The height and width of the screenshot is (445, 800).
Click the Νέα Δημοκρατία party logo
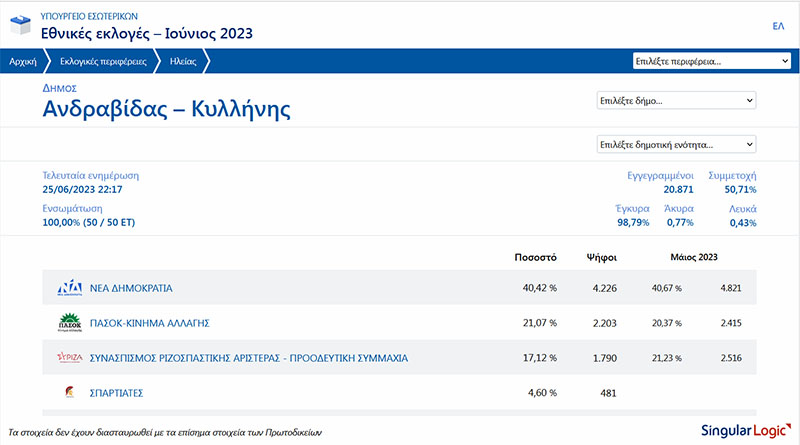(x=69, y=288)
